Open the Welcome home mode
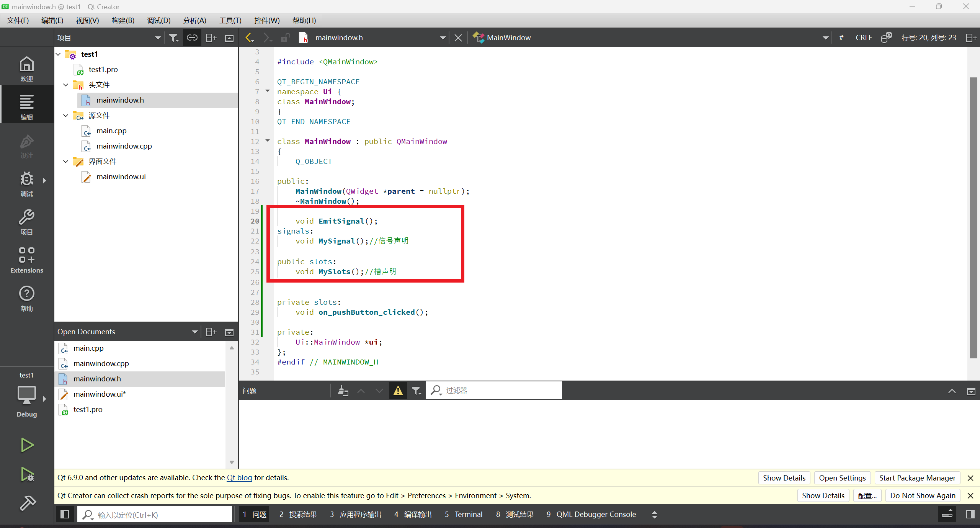The width and height of the screenshot is (980, 528). pyautogui.click(x=27, y=69)
